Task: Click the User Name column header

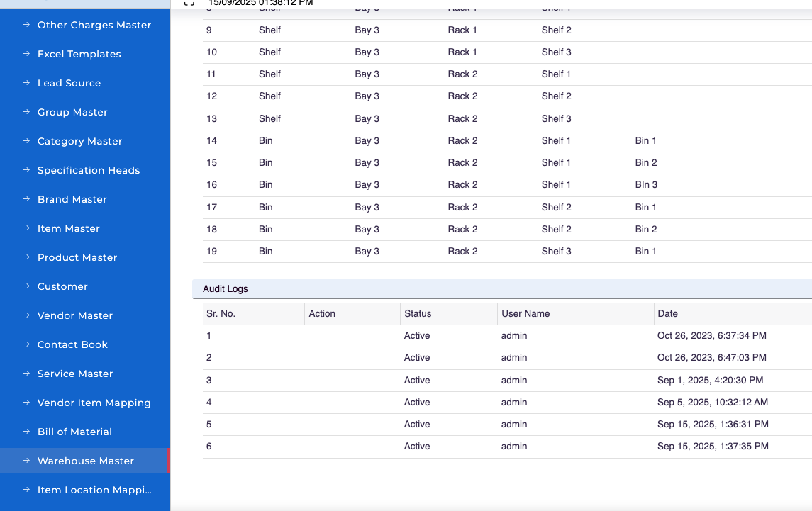Action: coord(525,313)
